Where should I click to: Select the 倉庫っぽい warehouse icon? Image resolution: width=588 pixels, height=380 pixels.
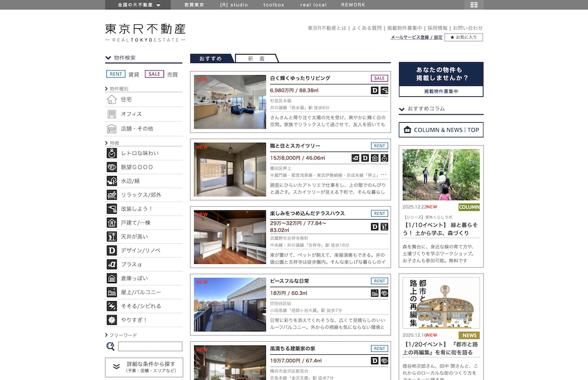coord(111,278)
